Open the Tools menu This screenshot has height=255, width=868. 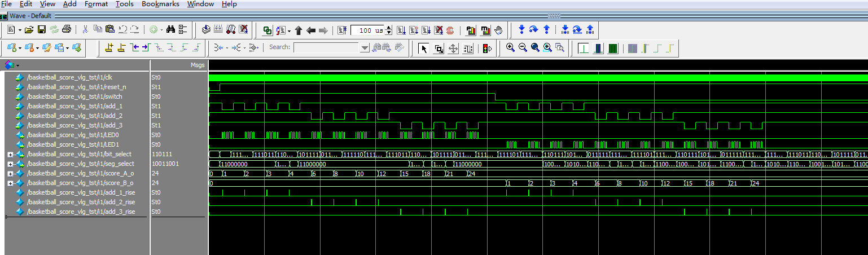[x=125, y=4]
